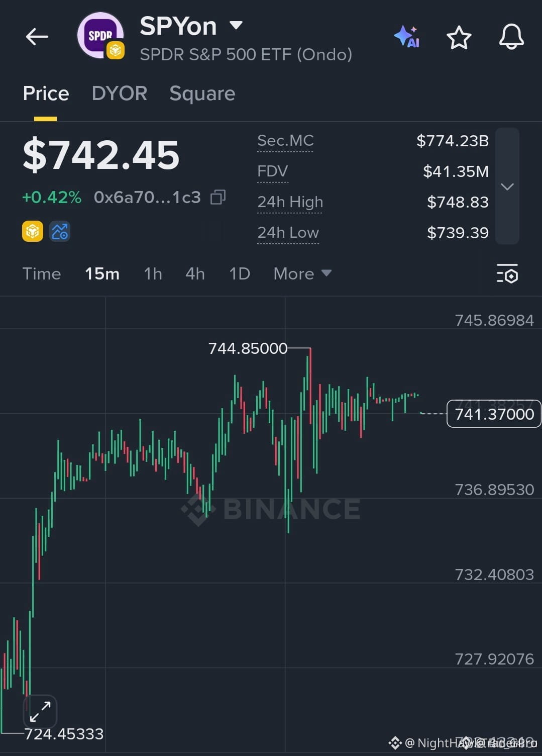This screenshot has height=756, width=542.
Task: Open the Square tab
Action: (x=202, y=94)
